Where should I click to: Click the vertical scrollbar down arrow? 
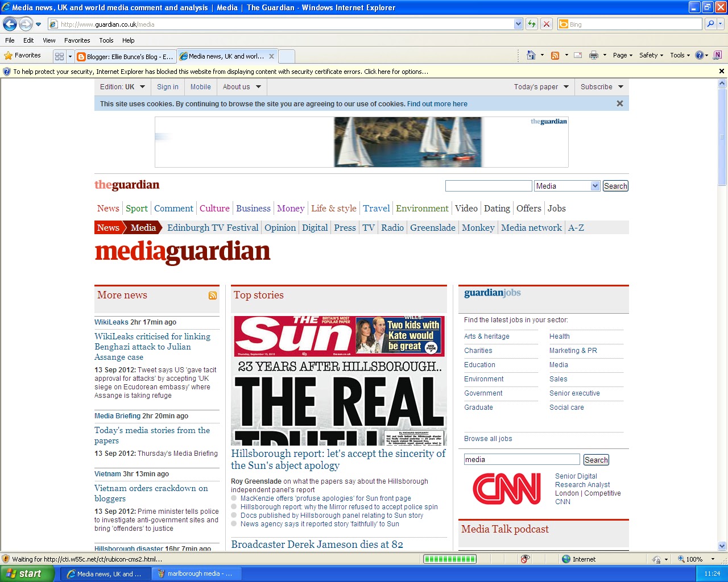[x=722, y=546]
